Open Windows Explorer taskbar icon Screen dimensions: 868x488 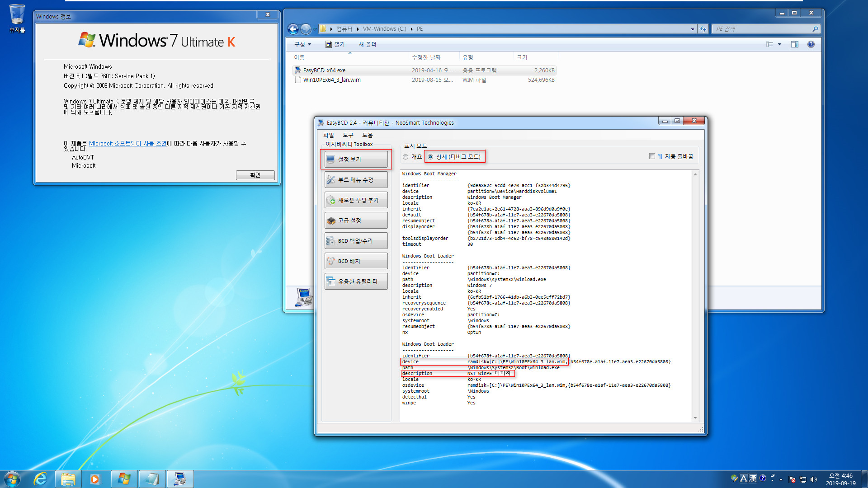tap(68, 479)
